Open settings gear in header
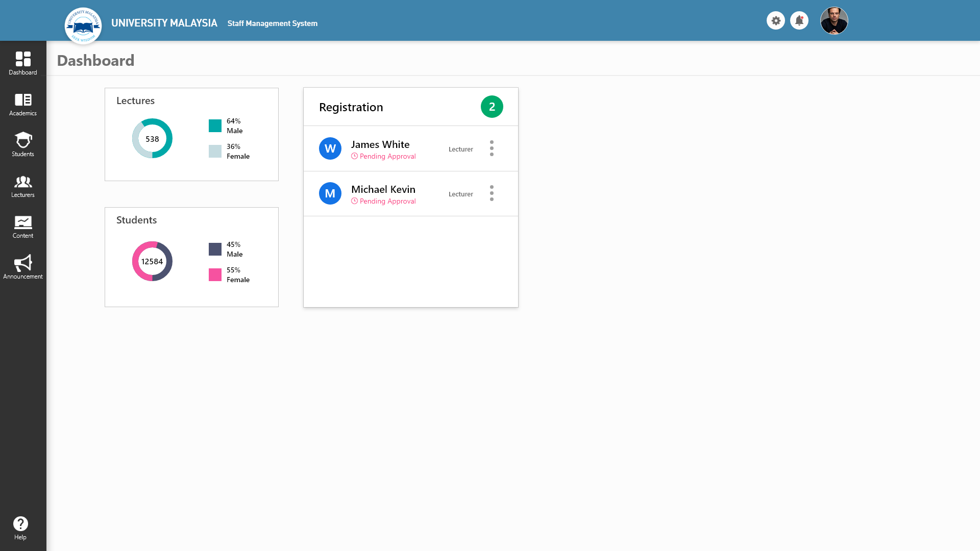Screen dimensions: 980x551 (776, 20)
